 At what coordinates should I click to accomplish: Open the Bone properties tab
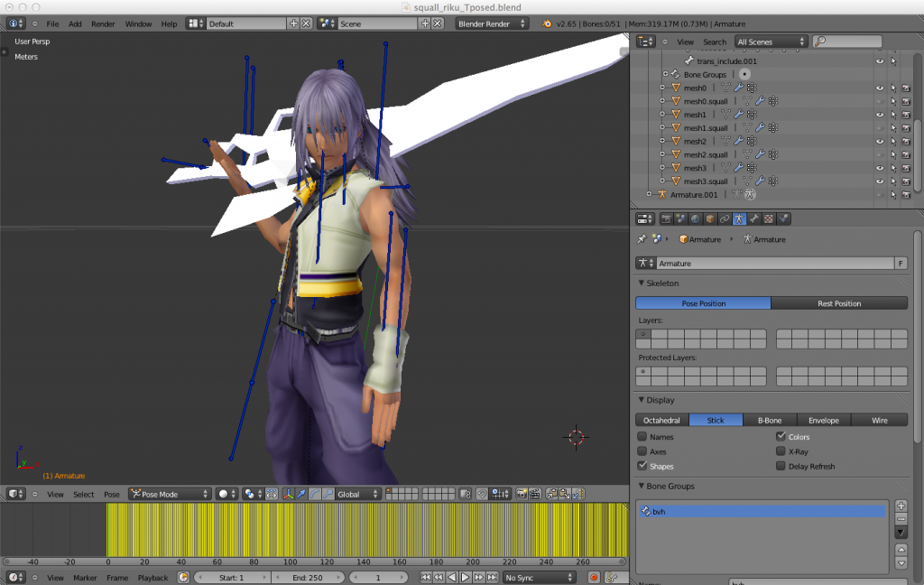[x=753, y=218]
